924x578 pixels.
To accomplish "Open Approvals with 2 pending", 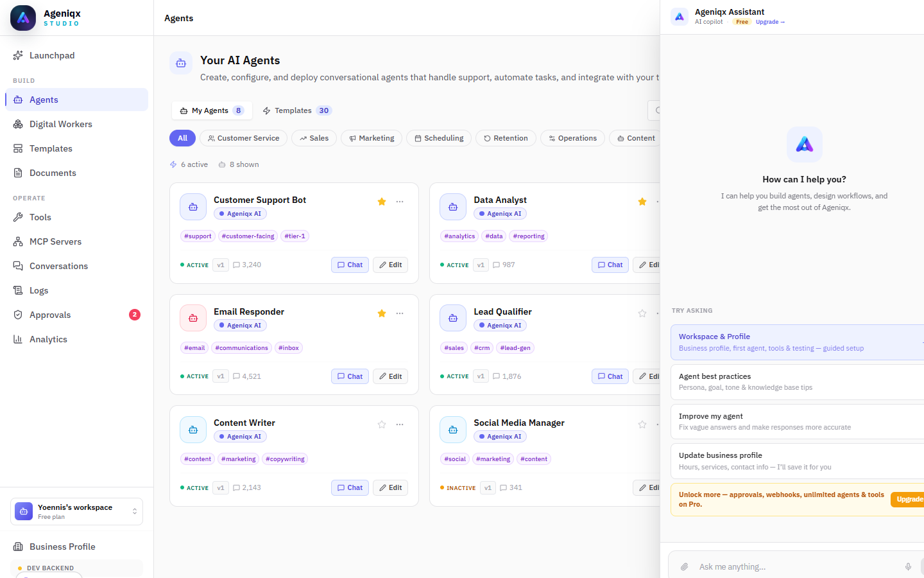I will pyautogui.click(x=77, y=315).
